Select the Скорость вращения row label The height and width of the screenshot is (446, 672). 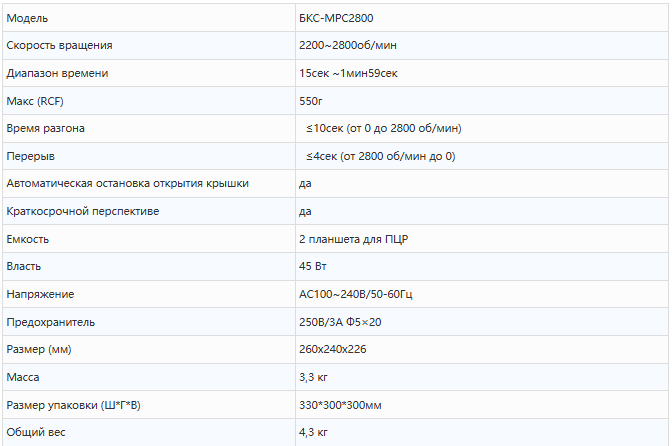59,45
